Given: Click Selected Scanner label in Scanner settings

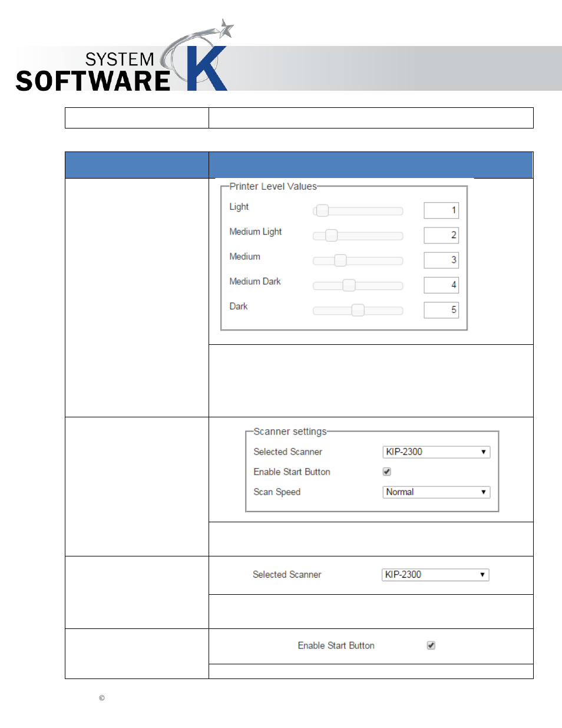Looking at the screenshot, I should click(x=288, y=452).
